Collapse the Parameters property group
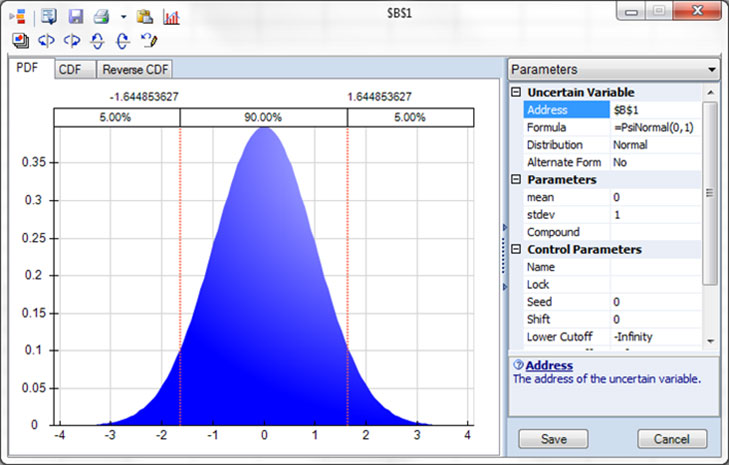Screen dimensions: 729x465 (516, 180)
